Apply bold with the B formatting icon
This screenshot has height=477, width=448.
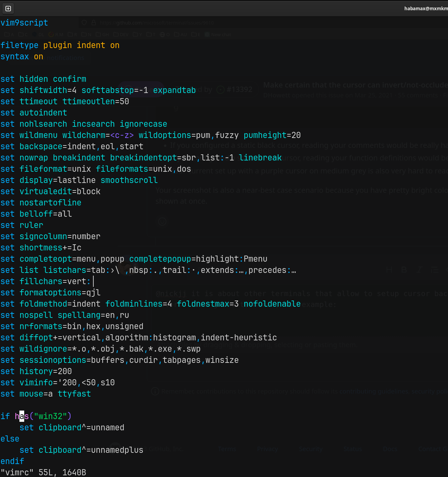pos(404,270)
